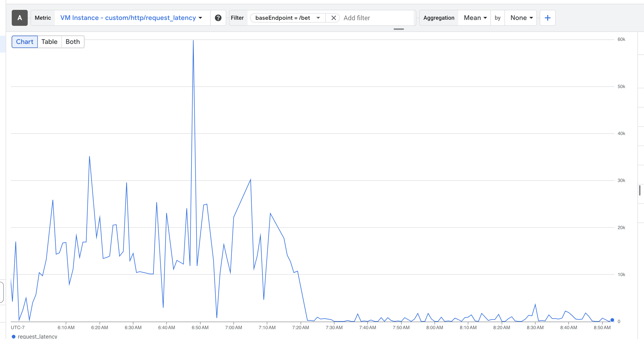Click the chart's latest data point dot
The image size is (644, 339).
click(x=612, y=320)
